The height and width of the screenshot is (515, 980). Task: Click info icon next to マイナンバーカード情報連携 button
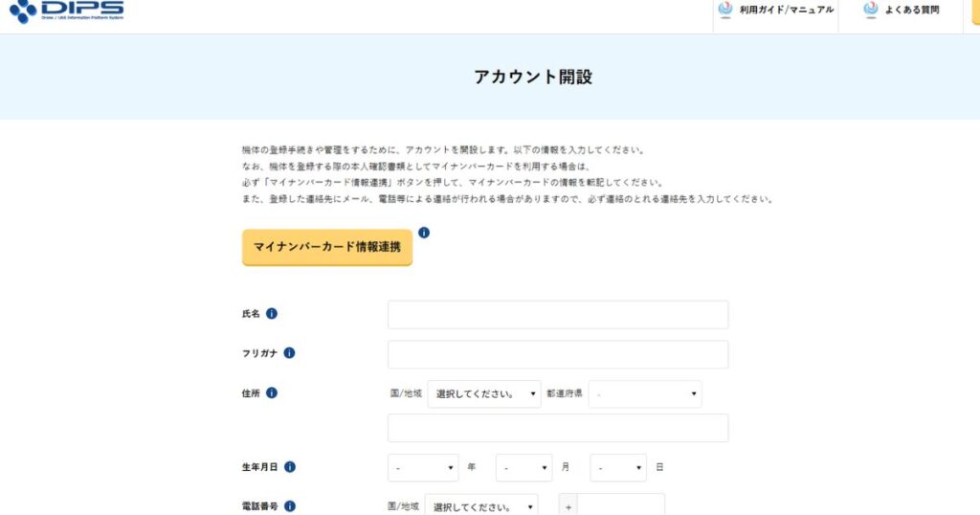(424, 233)
